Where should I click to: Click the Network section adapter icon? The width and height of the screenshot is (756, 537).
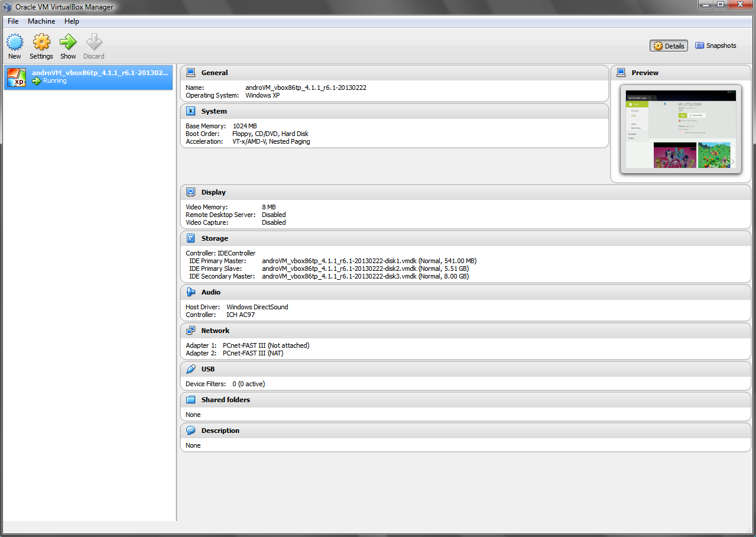click(x=190, y=331)
